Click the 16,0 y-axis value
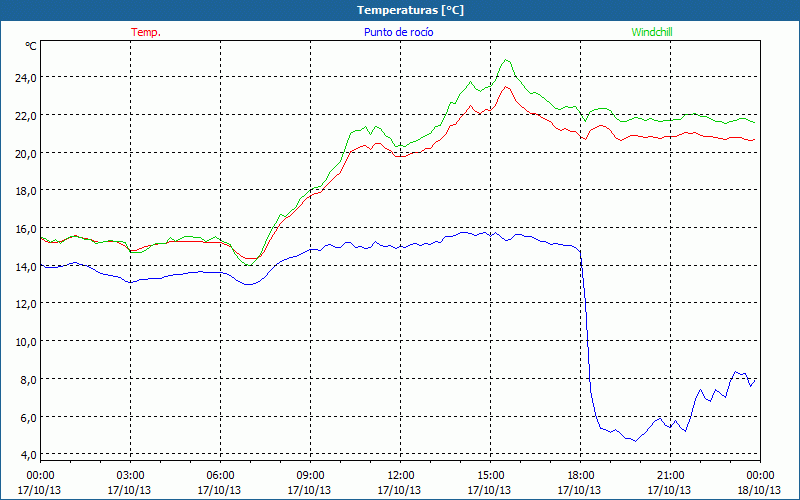Viewport: 800px width, 500px height. point(26,229)
